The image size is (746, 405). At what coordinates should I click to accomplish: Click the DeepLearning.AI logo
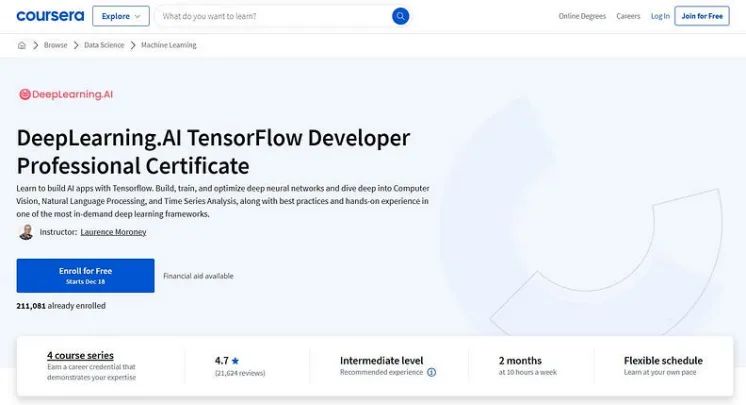66,94
